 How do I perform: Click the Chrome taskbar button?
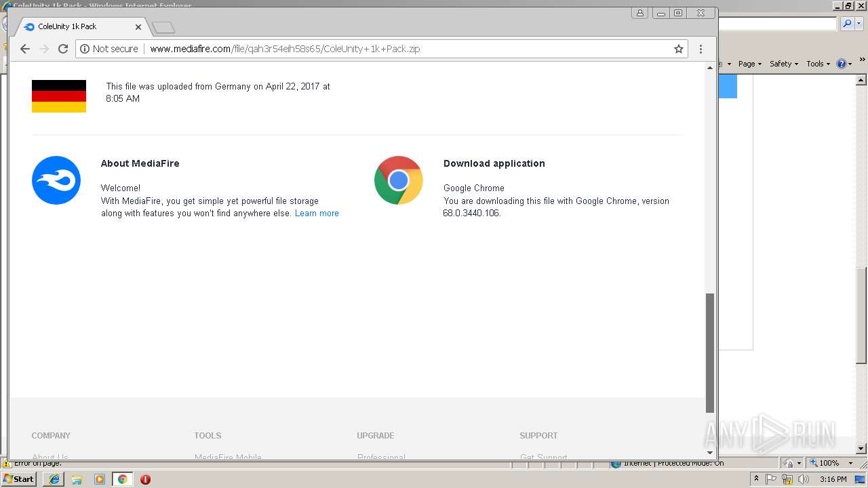pos(122,479)
